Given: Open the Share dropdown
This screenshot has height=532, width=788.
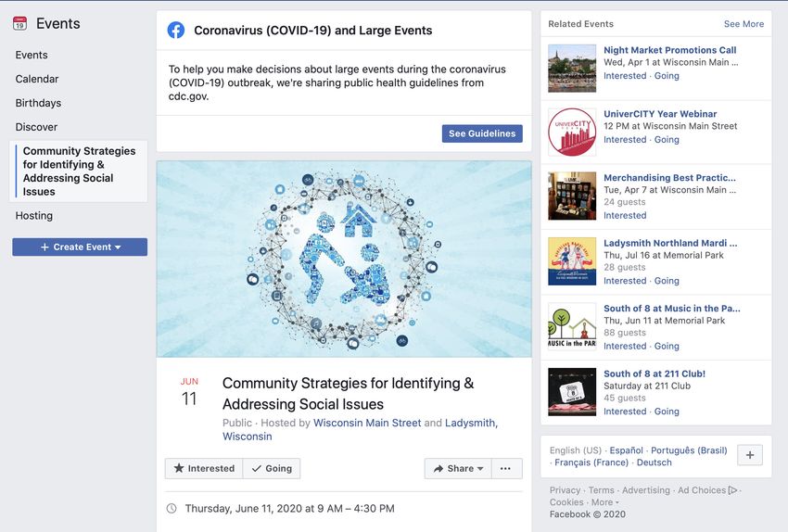Looking at the screenshot, I should pos(458,468).
